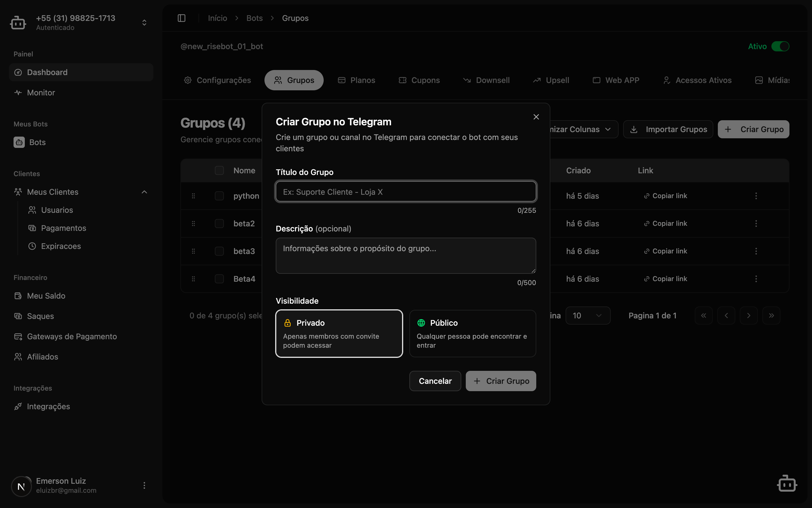
Task: Open row actions menu for beta2 group
Action: [x=756, y=224]
